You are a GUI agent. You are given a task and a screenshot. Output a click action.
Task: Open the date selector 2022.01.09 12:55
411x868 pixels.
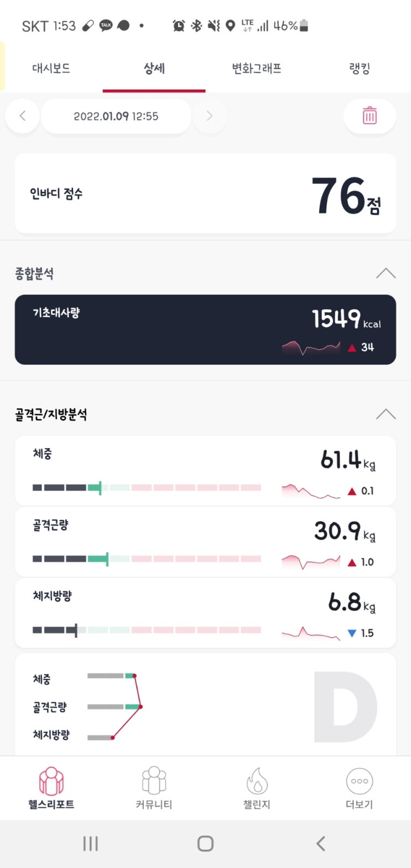(116, 116)
